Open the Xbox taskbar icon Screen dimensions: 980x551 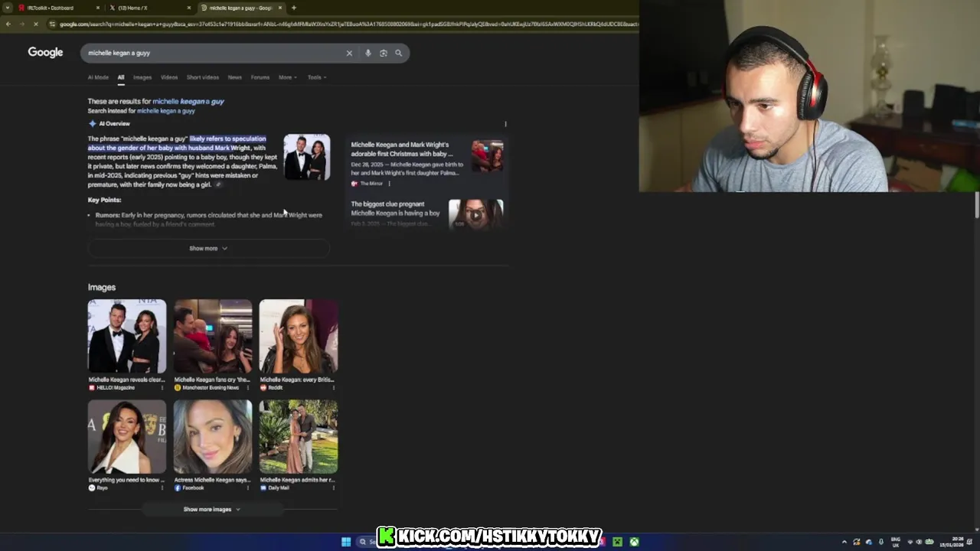coord(634,542)
